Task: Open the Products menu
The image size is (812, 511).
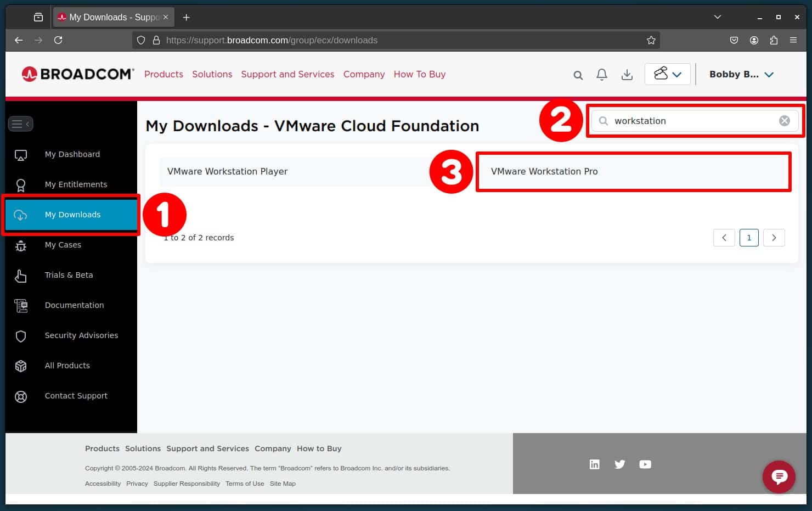Action: 163,74
